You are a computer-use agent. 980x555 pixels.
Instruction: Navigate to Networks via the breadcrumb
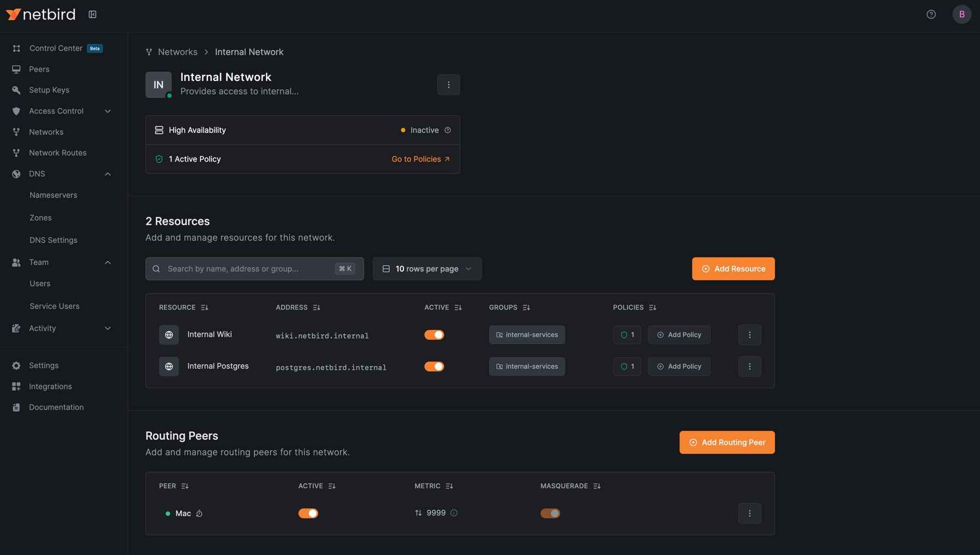click(178, 51)
